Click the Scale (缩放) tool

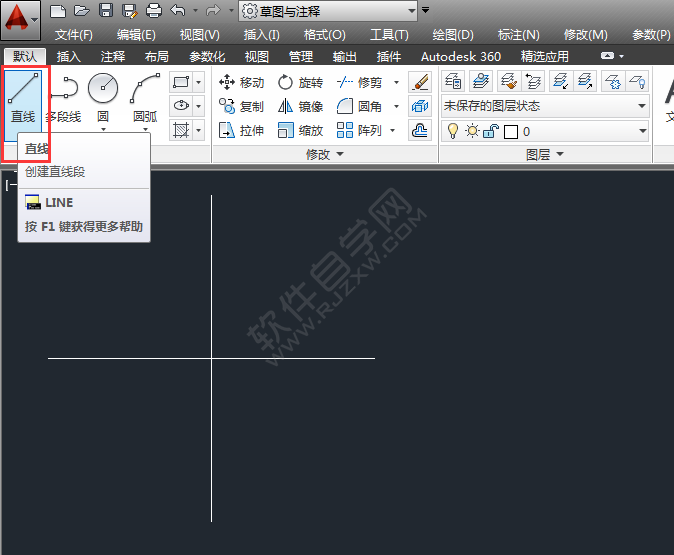pos(299,130)
